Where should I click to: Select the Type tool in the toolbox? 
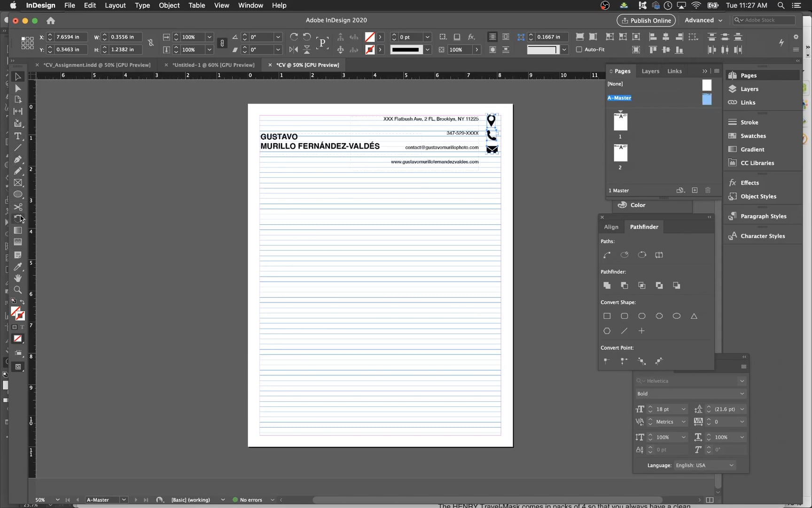click(x=18, y=136)
